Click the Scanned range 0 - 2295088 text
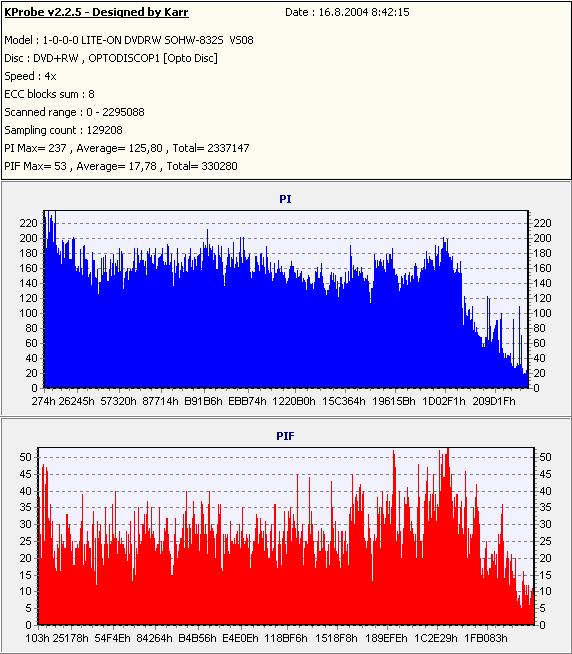 coord(74,112)
